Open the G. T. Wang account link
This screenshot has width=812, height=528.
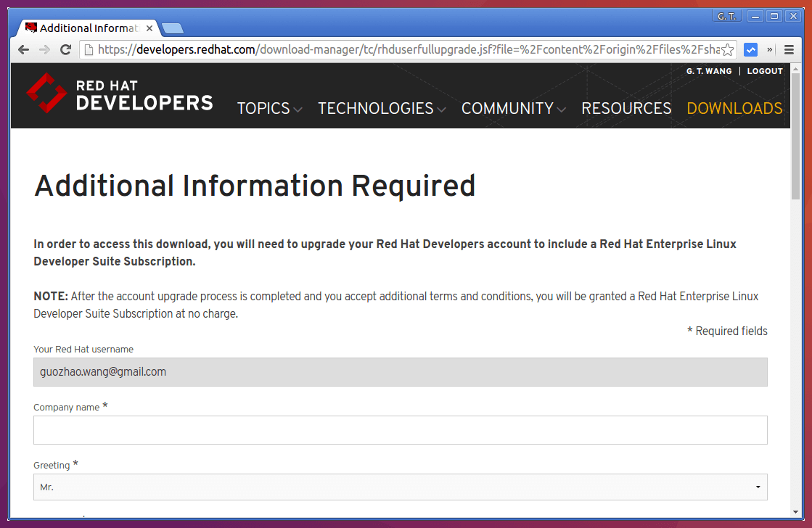click(708, 71)
